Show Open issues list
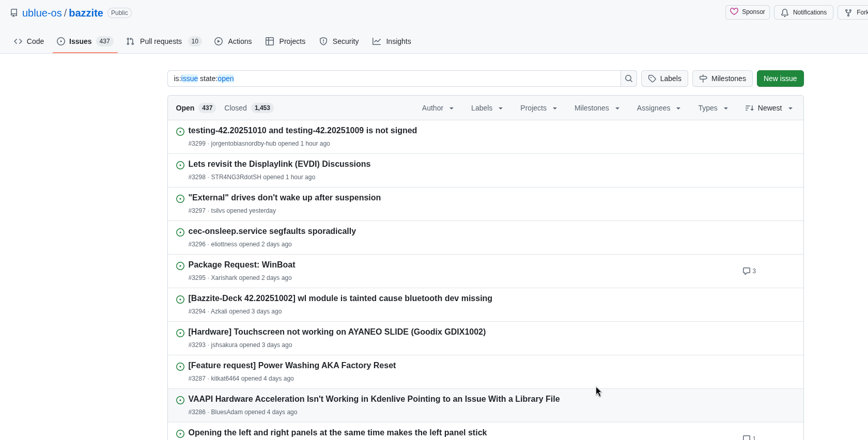 (195, 108)
